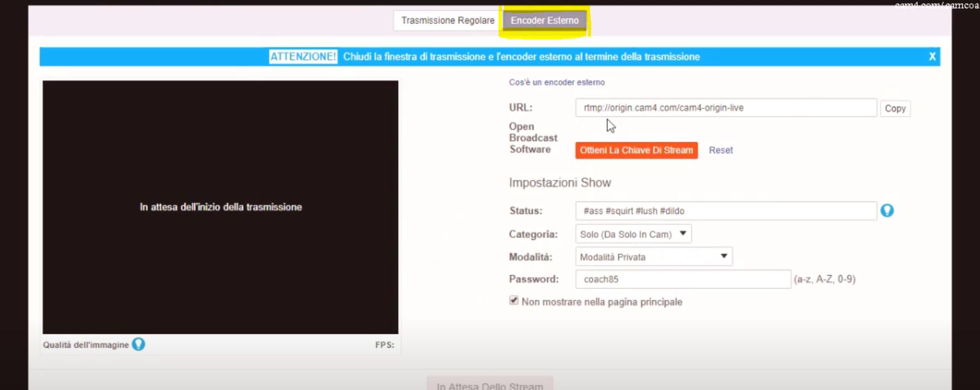Open the Categoria dropdown

(x=633, y=234)
